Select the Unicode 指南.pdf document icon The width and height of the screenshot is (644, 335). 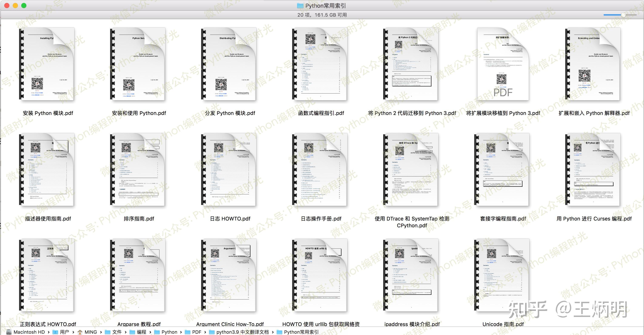pos(502,275)
